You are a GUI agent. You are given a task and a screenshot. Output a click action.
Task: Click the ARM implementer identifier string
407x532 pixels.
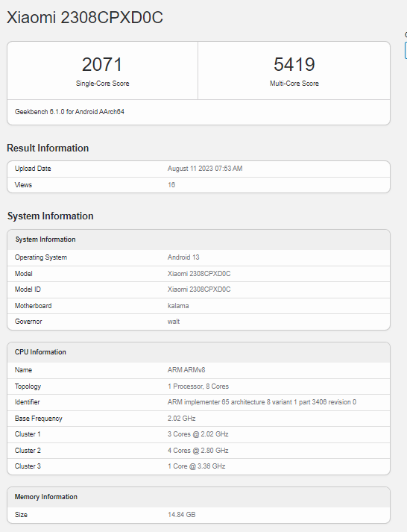(x=262, y=402)
